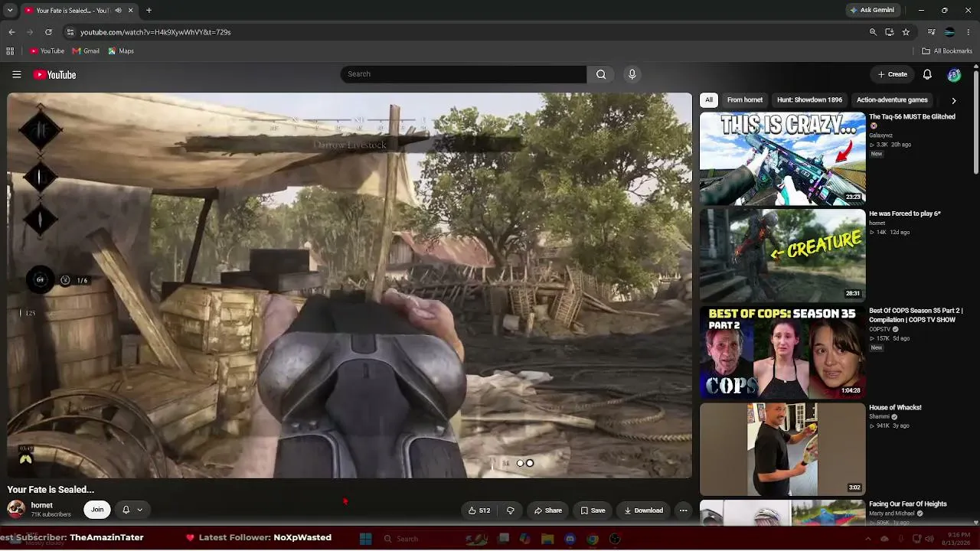This screenshot has width=980, height=551.
Task: Click the video player to pause playback
Action: click(349, 285)
